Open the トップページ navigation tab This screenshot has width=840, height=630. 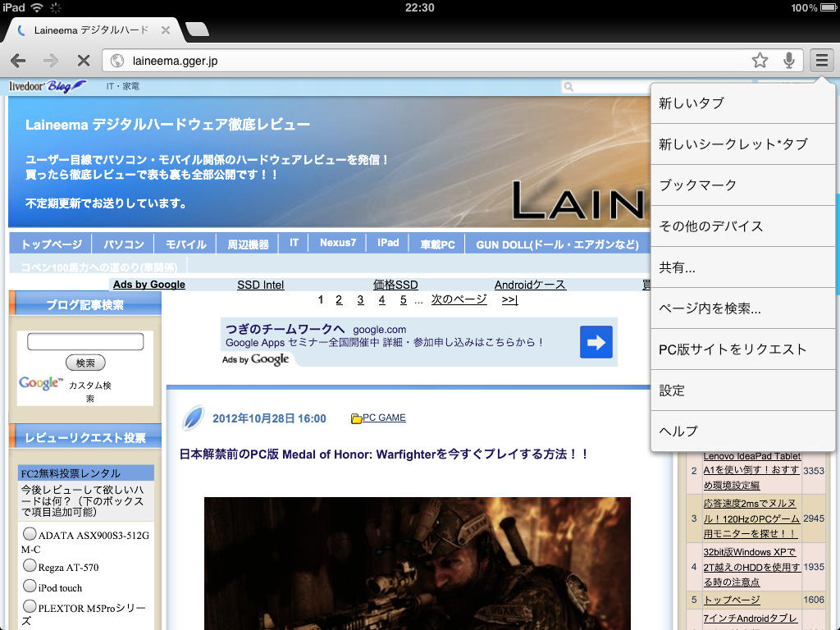point(52,244)
